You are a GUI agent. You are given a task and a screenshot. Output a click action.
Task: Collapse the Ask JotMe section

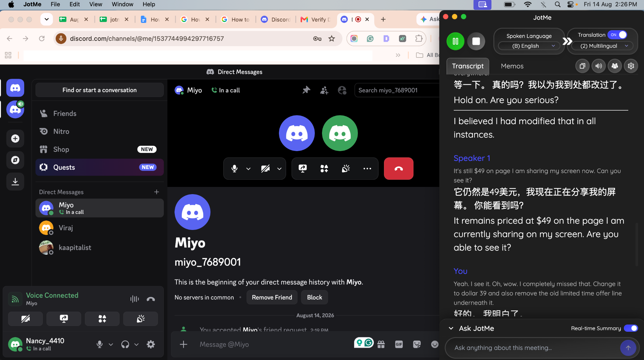[x=451, y=328]
